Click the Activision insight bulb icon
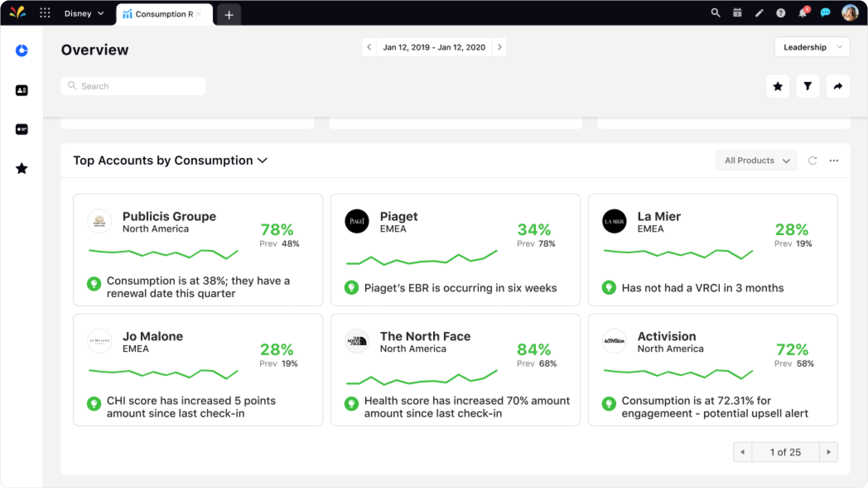 (x=609, y=404)
